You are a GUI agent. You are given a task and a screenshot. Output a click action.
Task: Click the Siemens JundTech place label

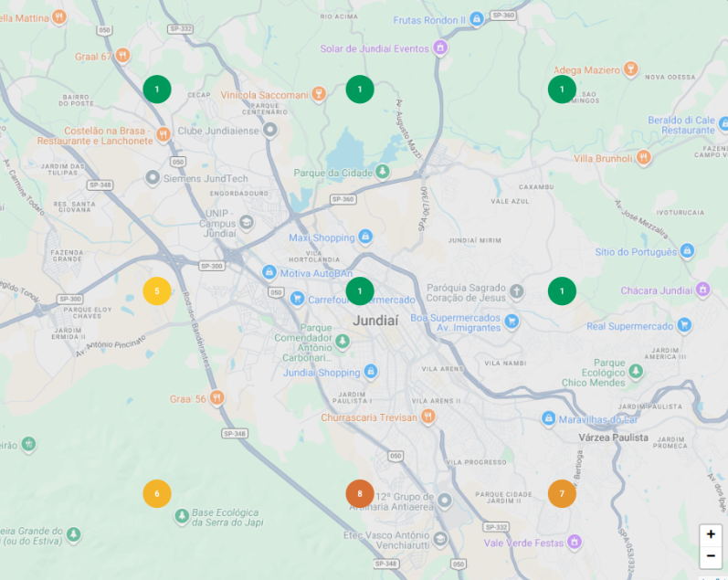pos(206,179)
